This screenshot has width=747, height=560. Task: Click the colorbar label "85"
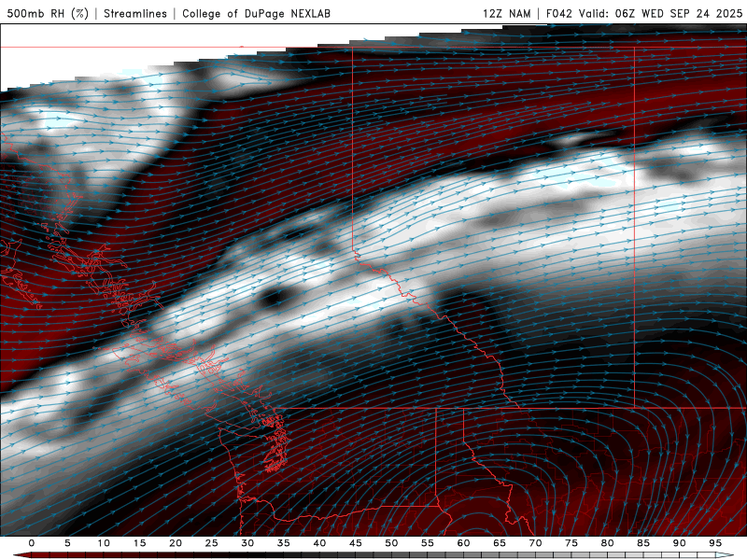[643, 543]
